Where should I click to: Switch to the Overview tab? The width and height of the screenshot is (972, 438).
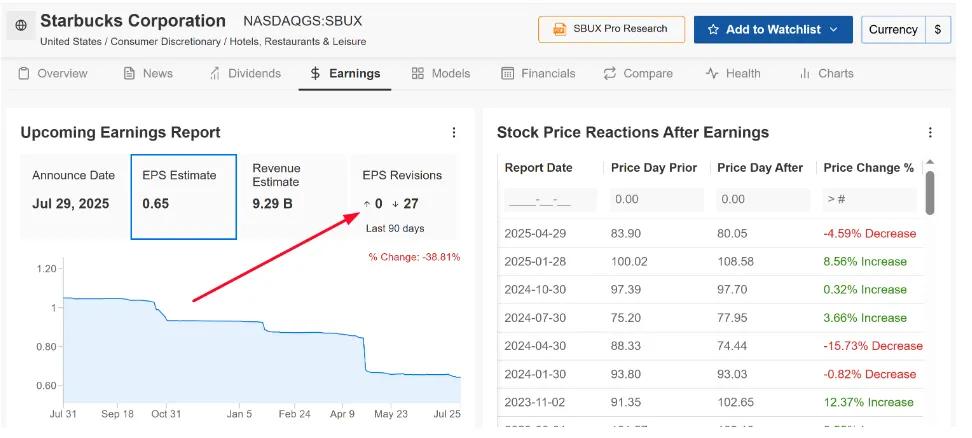(53, 73)
